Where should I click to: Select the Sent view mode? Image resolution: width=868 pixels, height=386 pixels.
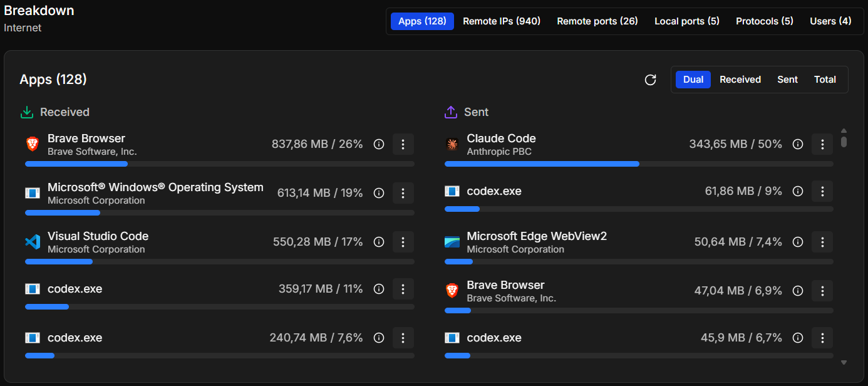(788, 80)
